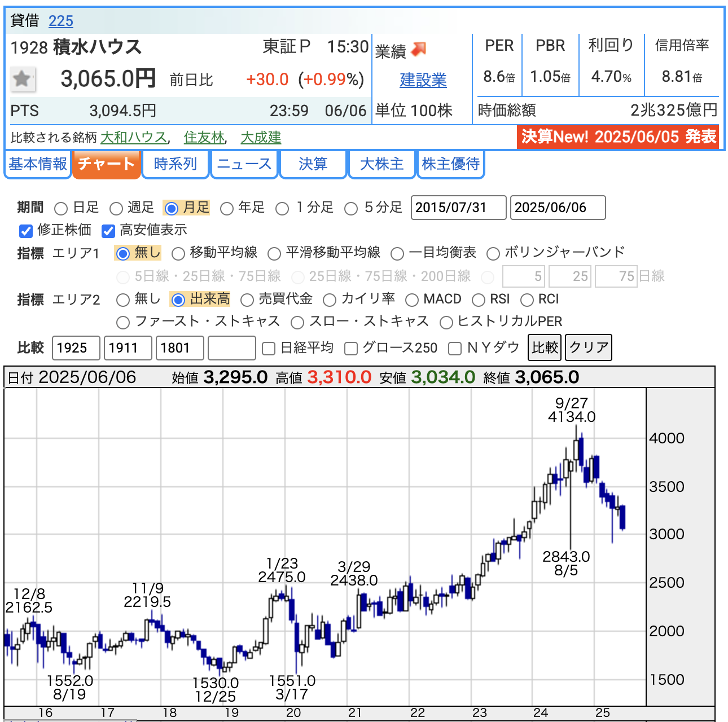Open the チャート tab

point(106,164)
